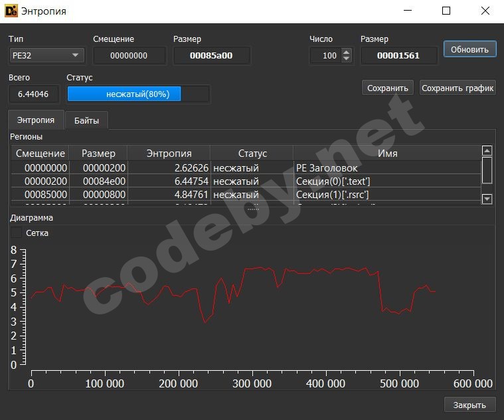Select the PE Заголовок region row
Screen dimensions: 504x420
[x=246, y=167]
